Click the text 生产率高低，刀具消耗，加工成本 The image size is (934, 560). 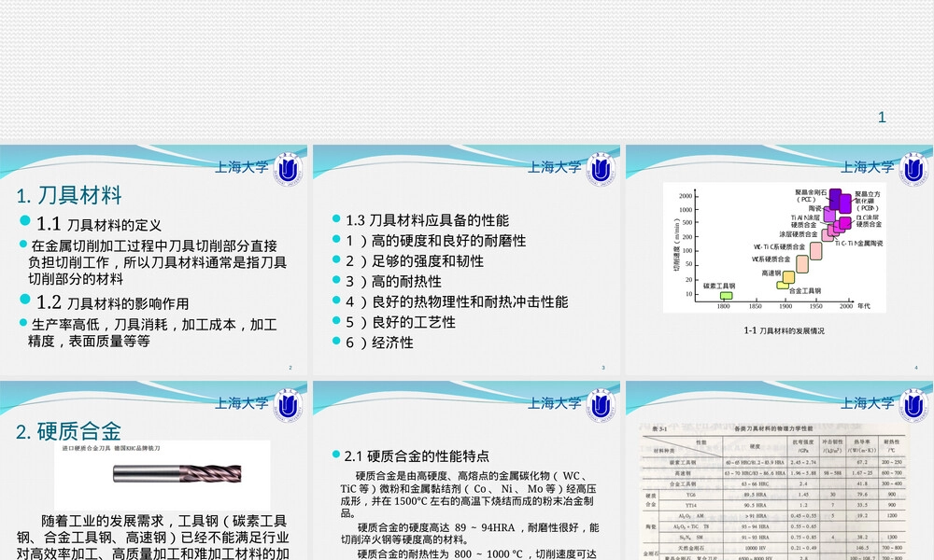[x=152, y=332]
